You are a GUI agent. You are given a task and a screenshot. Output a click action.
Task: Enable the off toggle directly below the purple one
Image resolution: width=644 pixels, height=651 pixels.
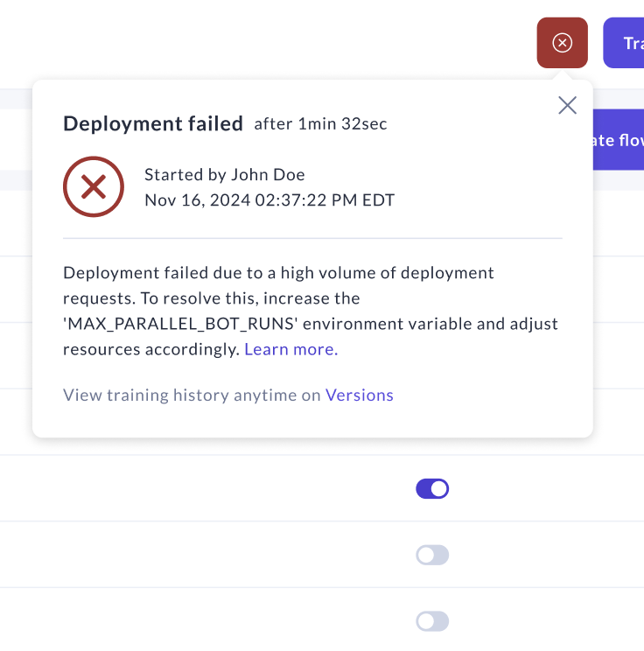coord(432,555)
